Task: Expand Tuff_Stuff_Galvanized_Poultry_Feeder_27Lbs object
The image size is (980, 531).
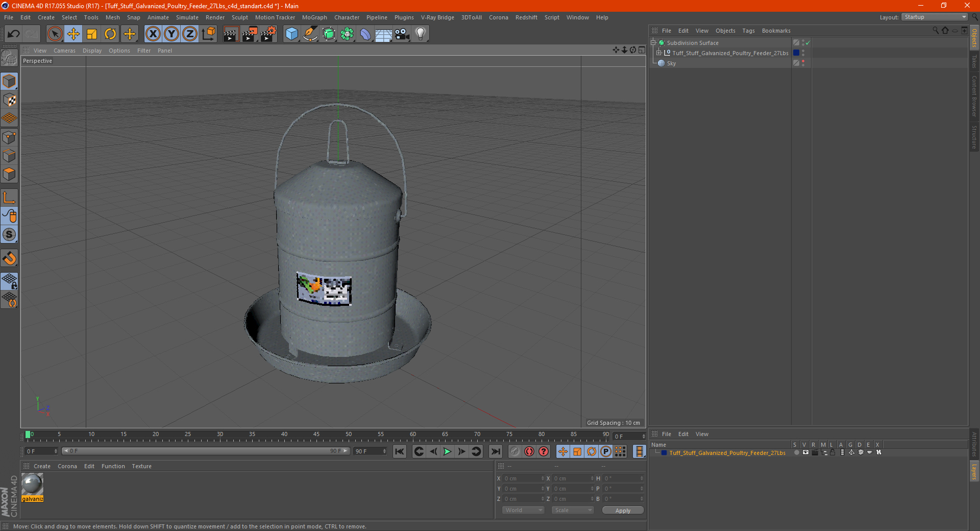Action: click(x=659, y=53)
